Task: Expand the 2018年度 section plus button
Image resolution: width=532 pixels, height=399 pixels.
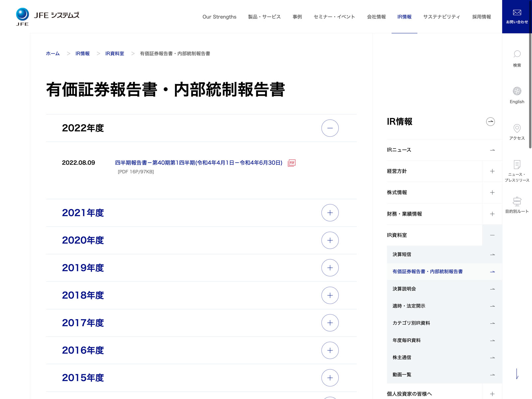Action: [x=330, y=295]
